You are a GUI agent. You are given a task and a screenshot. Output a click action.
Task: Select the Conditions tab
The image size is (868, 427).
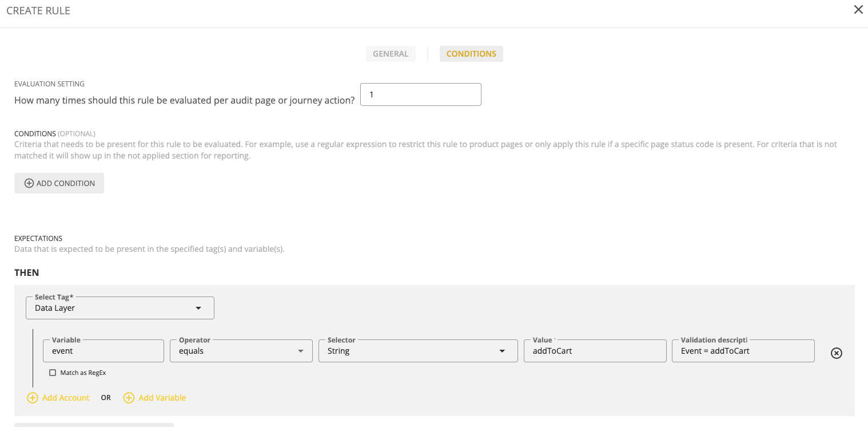click(x=471, y=54)
